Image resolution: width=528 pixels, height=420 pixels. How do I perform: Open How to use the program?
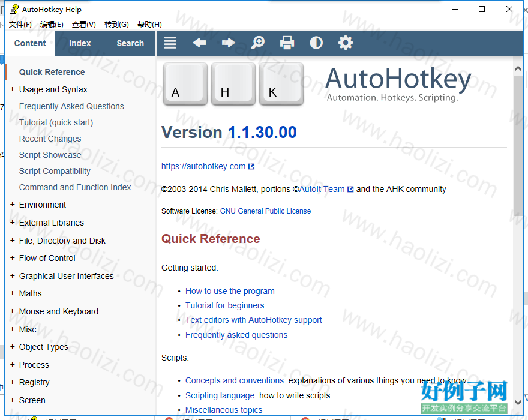[x=230, y=291]
